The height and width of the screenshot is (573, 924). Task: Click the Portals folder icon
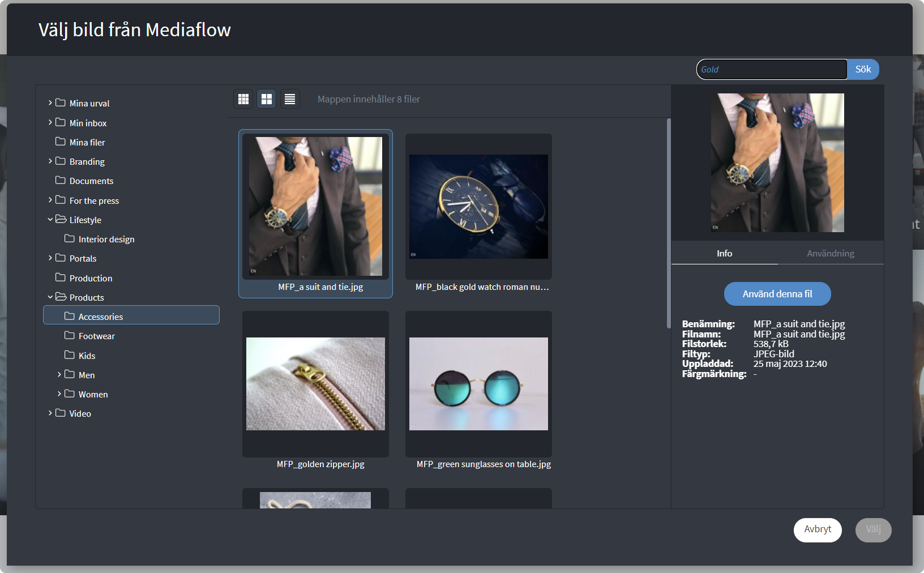point(61,258)
